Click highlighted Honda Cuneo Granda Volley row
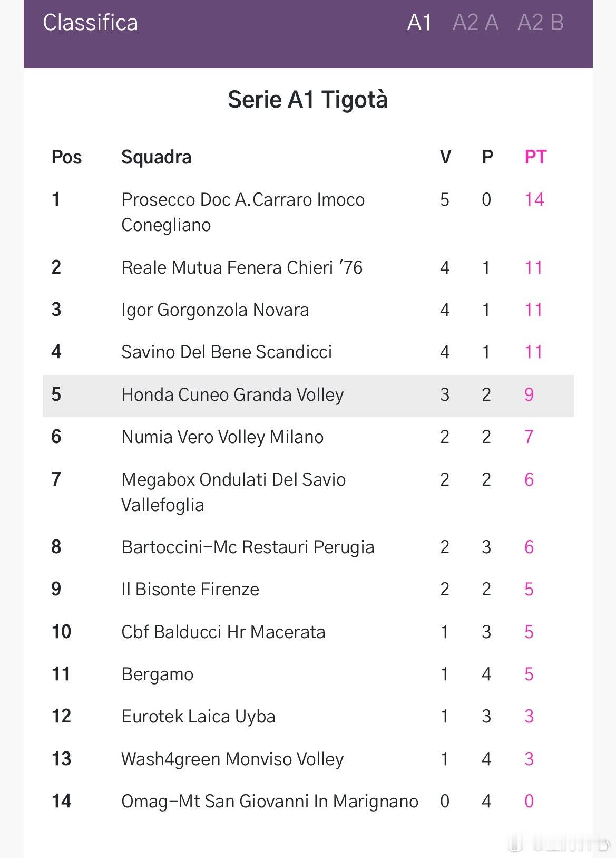616x858 pixels. click(x=232, y=394)
